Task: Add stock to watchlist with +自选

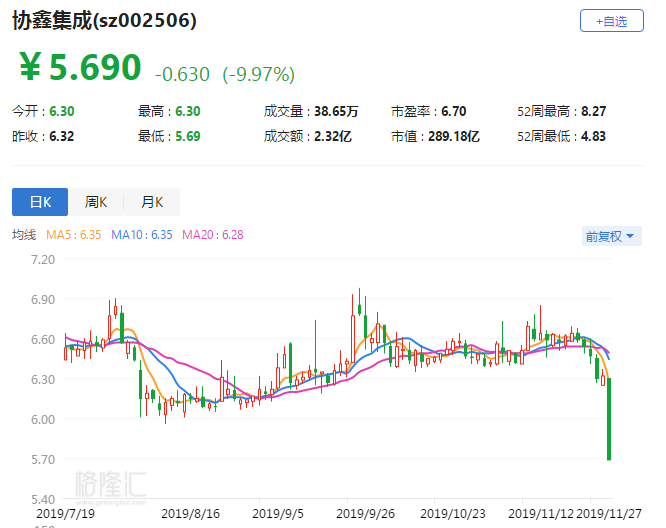Action: pyautogui.click(x=612, y=21)
